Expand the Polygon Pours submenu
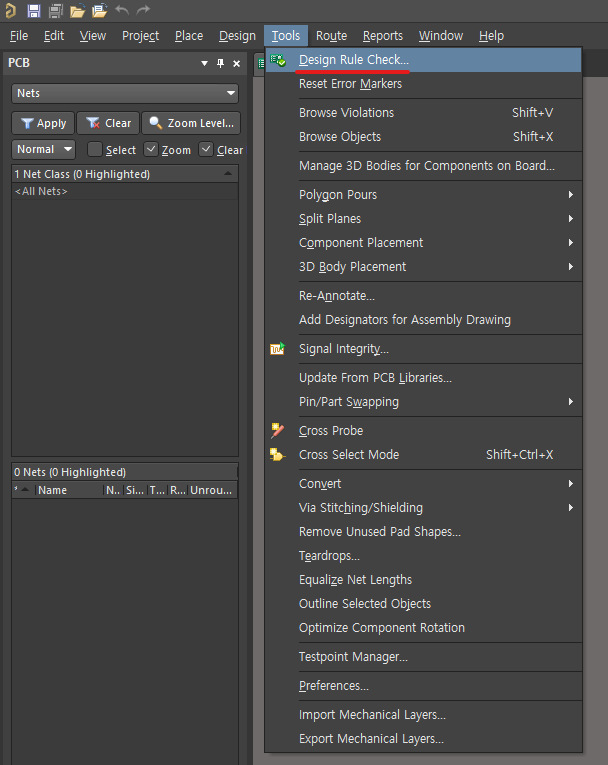Viewport: 608px width, 765px height. coord(570,195)
